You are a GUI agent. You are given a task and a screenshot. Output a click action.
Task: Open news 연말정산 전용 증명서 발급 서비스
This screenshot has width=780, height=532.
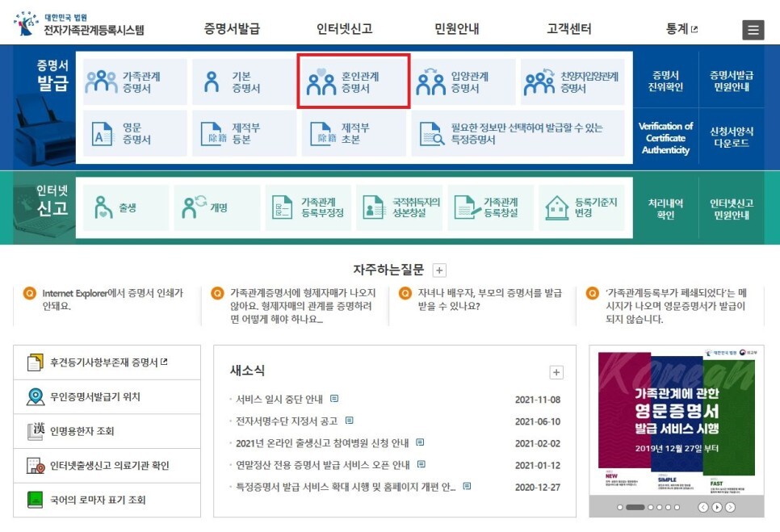coord(323,465)
